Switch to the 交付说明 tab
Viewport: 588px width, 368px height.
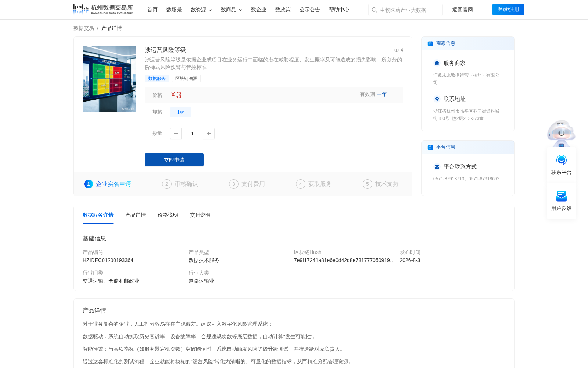click(x=200, y=215)
